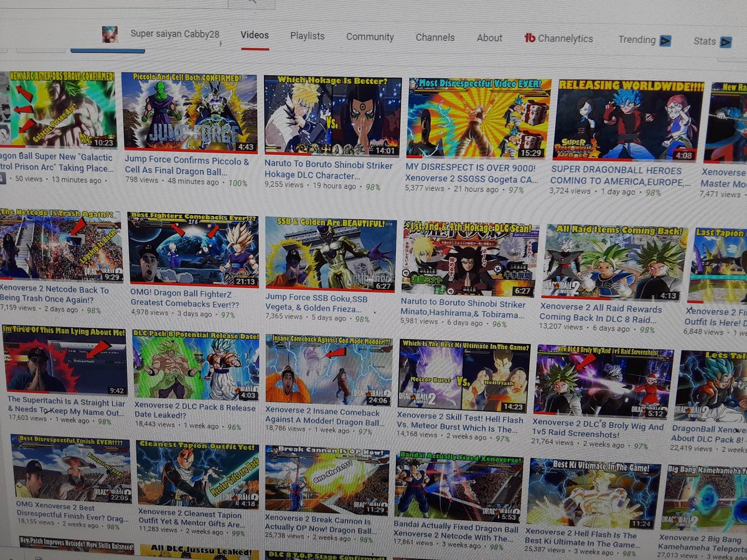747x560 pixels.
Task: Switch to the Videos tab
Action: [x=255, y=35]
